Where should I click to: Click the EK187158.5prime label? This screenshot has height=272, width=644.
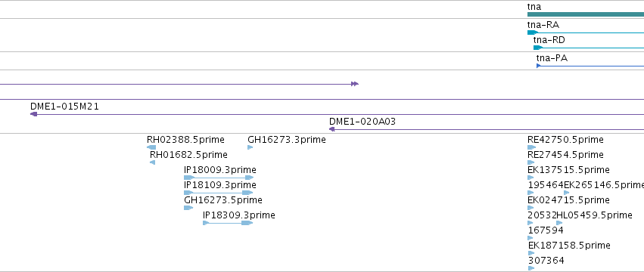[569, 246]
